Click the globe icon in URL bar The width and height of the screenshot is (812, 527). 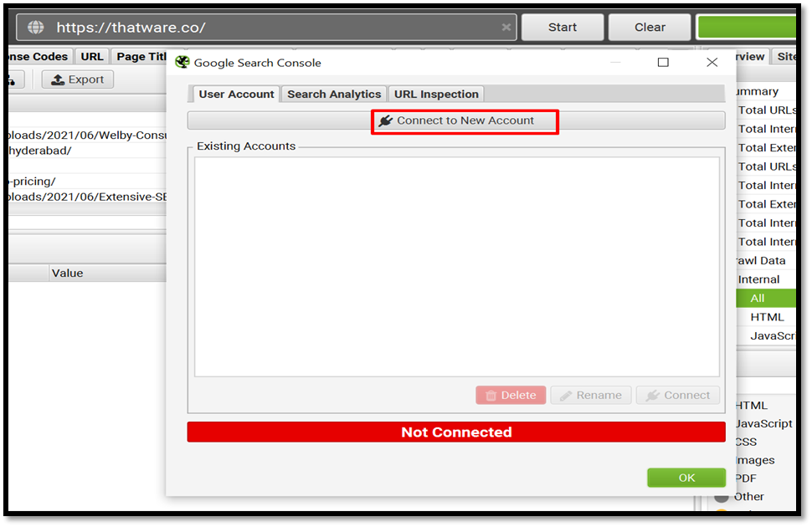click(x=36, y=27)
